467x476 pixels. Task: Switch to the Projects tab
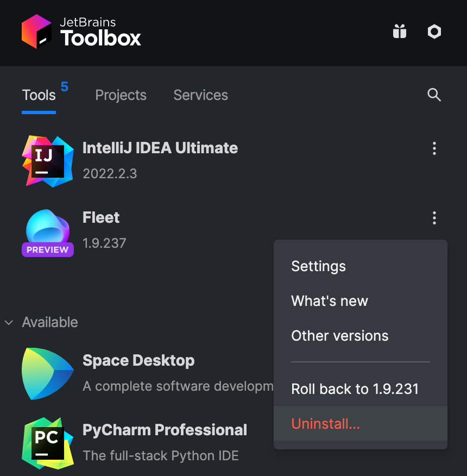point(121,95)
